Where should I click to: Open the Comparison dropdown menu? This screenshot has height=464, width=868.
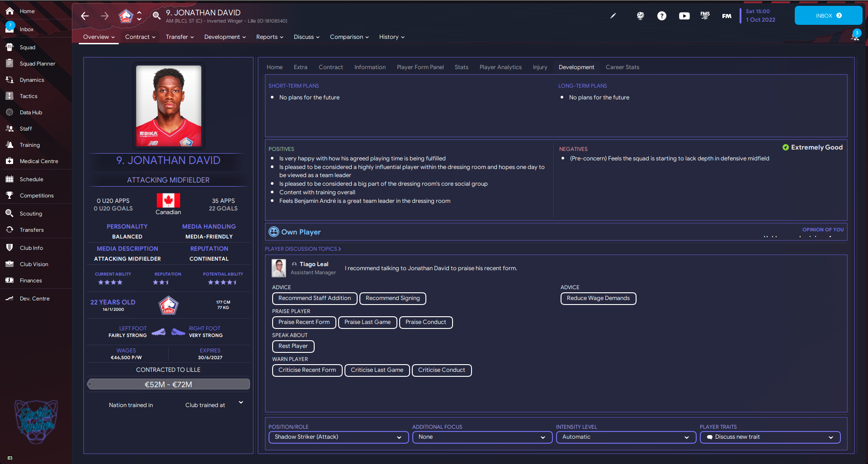pos(349,37)
